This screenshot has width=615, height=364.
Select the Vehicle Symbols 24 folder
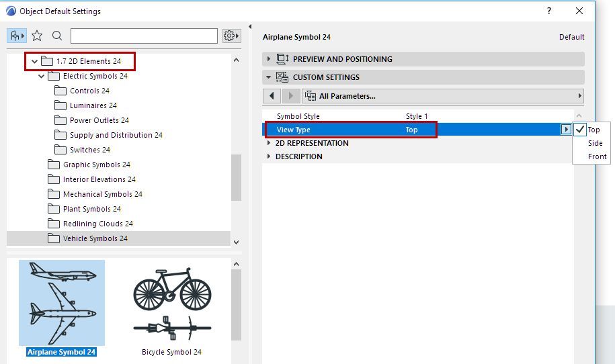(118, 238)
